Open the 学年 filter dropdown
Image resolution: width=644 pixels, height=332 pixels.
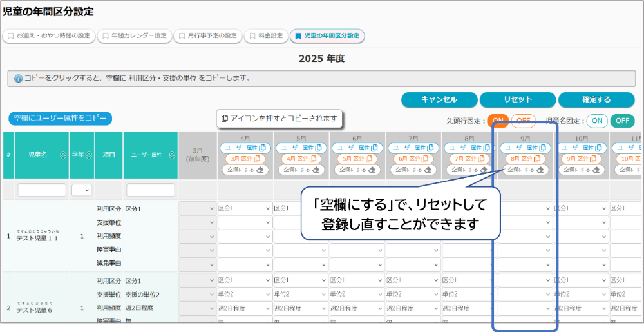tap(82, 190)
